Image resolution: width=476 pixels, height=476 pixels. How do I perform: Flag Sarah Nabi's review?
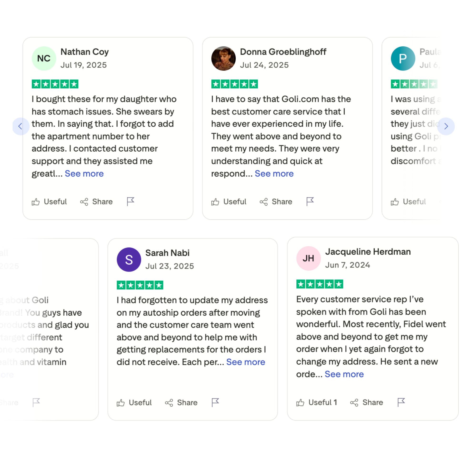click(215, 403)
